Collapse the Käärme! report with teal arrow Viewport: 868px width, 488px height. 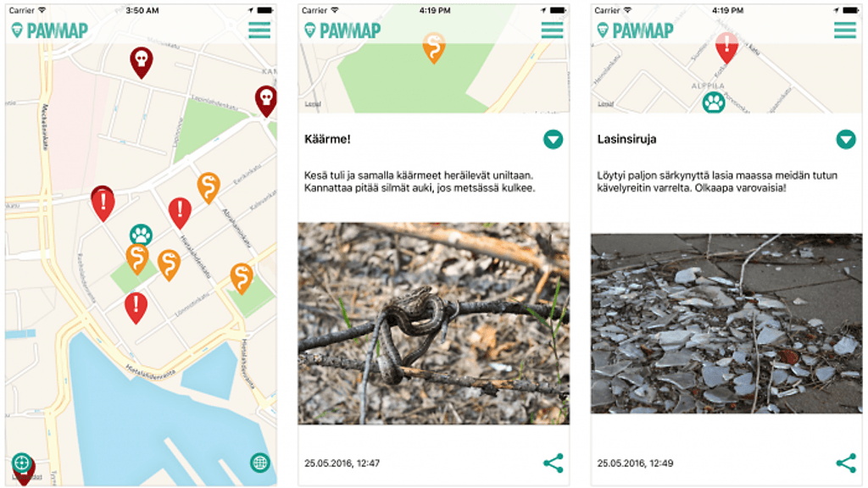click(553, 140)
